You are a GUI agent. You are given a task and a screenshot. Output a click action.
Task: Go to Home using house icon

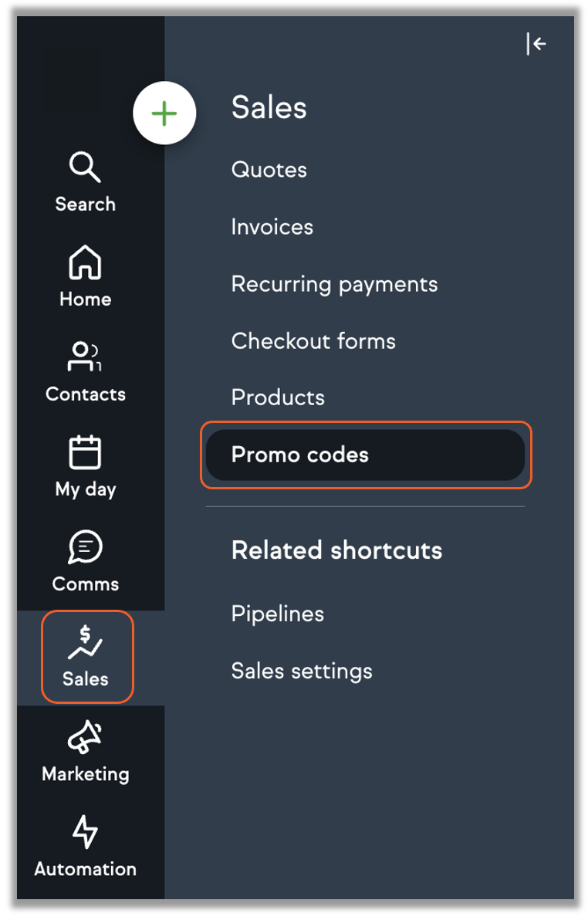tap(85, 262)
